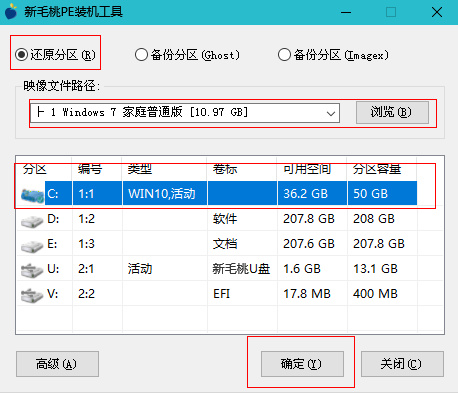The height and width of the screenshot is (393, 458).
Task: Close the 新毛桃PE装机工具 window
Action: pos(437,12)
